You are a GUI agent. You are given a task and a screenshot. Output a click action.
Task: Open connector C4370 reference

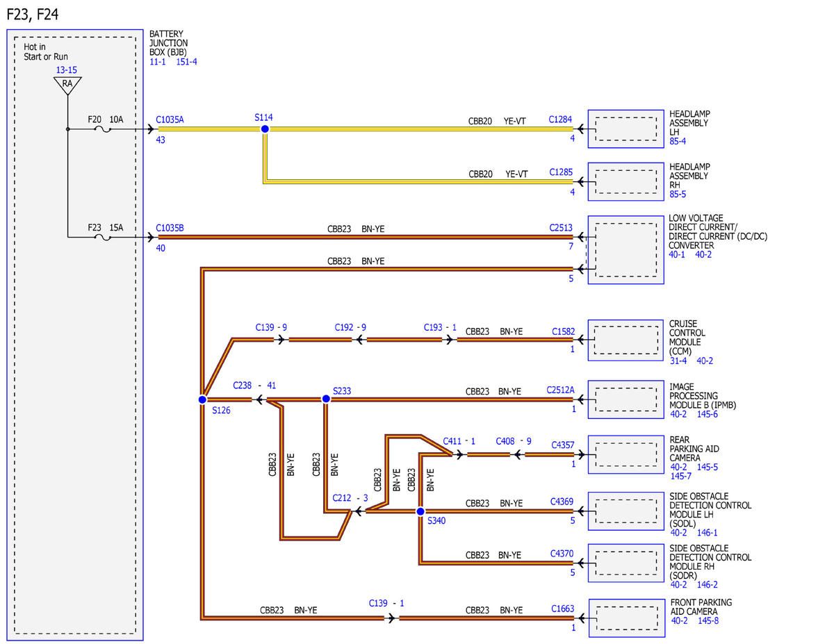pos(562,554)
